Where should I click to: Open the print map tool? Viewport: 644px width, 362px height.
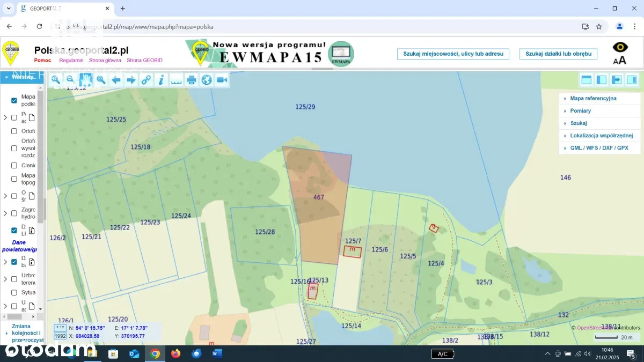192,80
